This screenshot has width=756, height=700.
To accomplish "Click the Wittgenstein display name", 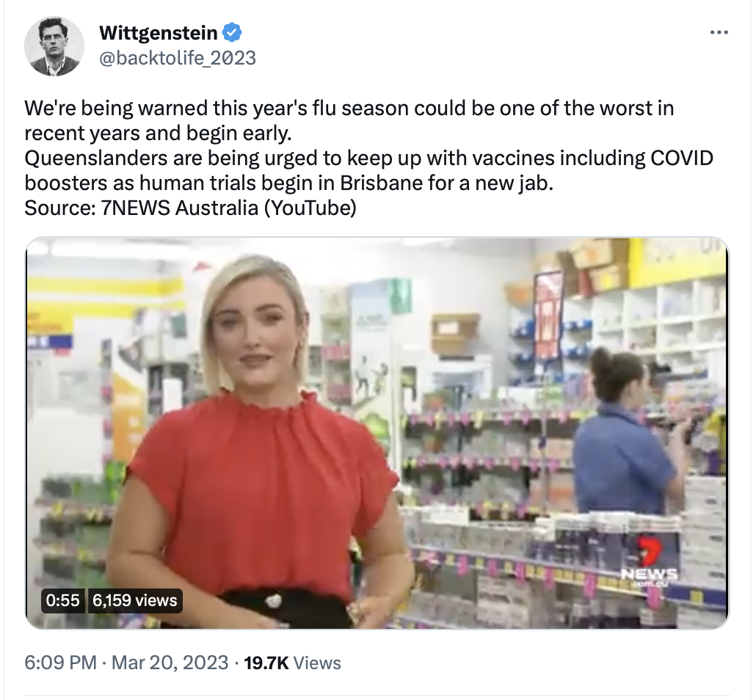I will (x=158, y=33).
